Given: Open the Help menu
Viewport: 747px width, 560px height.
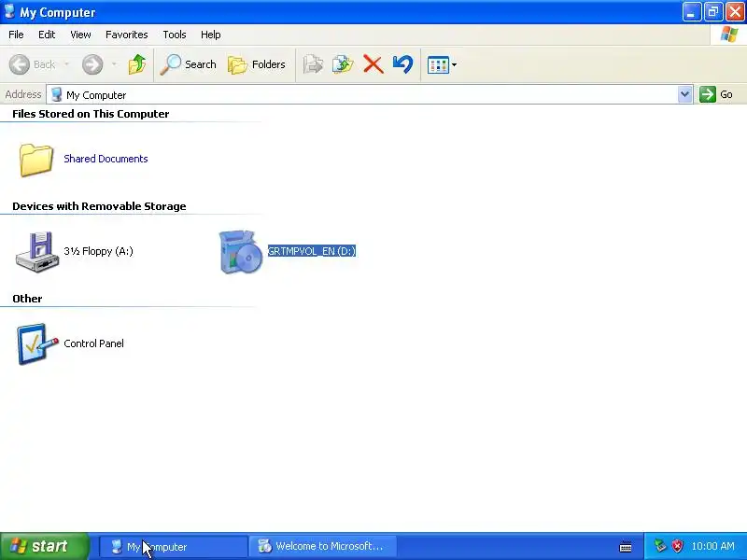Looking at the screenshot, I should click(211, 35).
